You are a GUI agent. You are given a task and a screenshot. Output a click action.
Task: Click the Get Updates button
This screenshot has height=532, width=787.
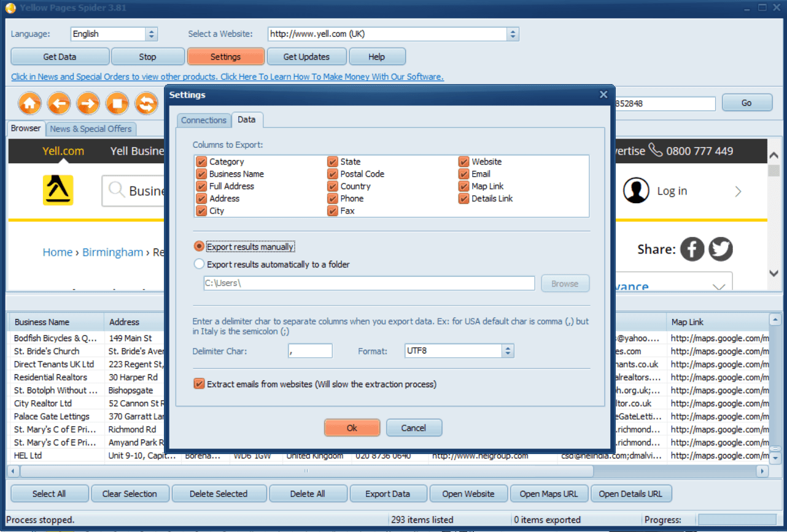tap(306, 56)
